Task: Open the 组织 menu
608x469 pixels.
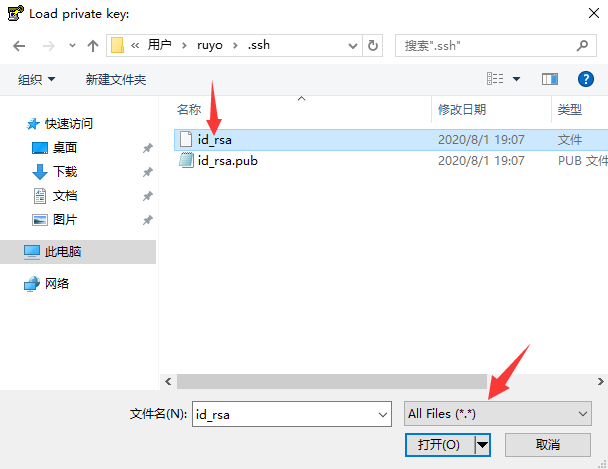Action: click(x=36, y=79)
